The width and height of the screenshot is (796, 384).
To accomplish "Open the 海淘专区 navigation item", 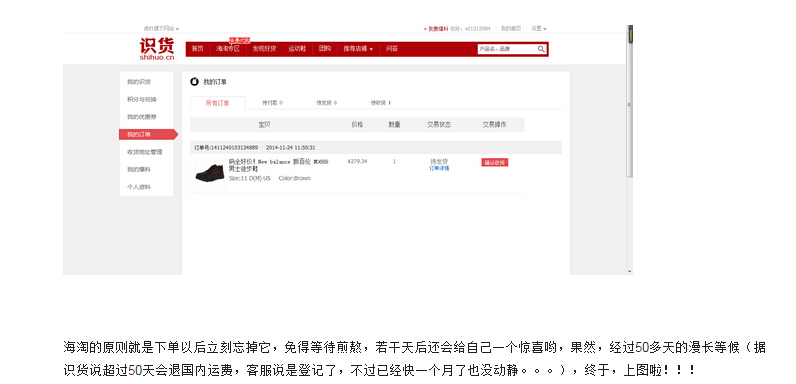I will (227, 49).
